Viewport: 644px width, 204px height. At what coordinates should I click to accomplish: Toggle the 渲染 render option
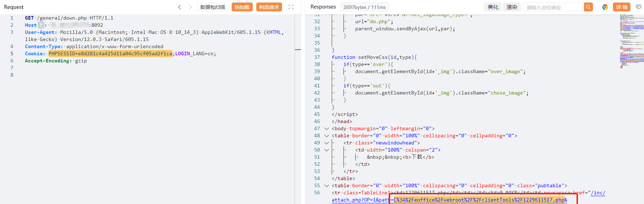coord(512,7)
